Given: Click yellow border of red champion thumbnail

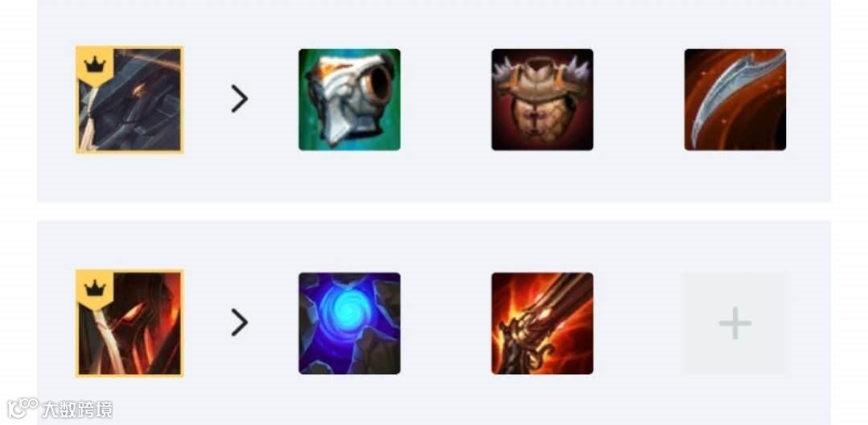Looking at the screenshot, I should pyautogui.click(x=129, y=376).
